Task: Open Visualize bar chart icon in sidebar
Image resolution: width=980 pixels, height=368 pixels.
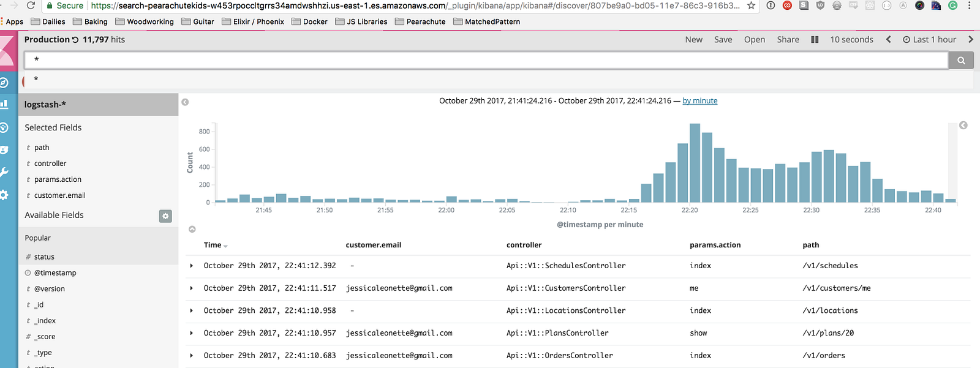Action: point(4,104)
